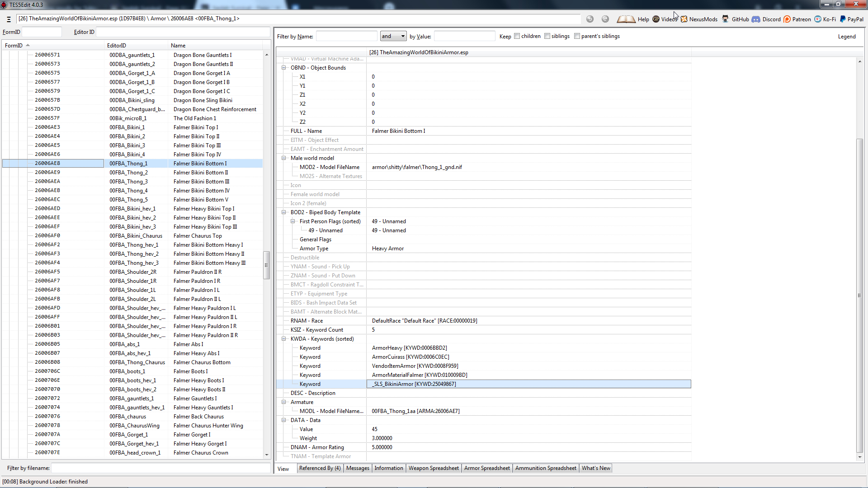Select the Falmer Chaurus Crown record
868x488 pixels.
click(132, 453)
